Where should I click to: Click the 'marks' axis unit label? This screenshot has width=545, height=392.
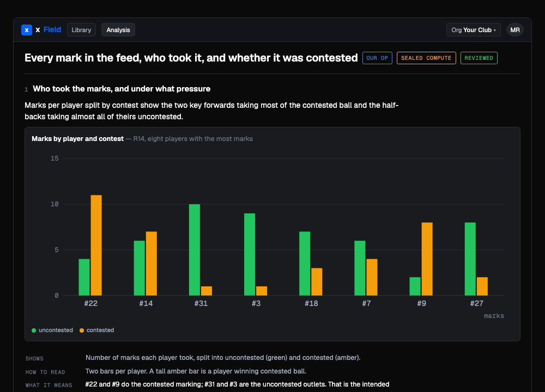(494, 316)
